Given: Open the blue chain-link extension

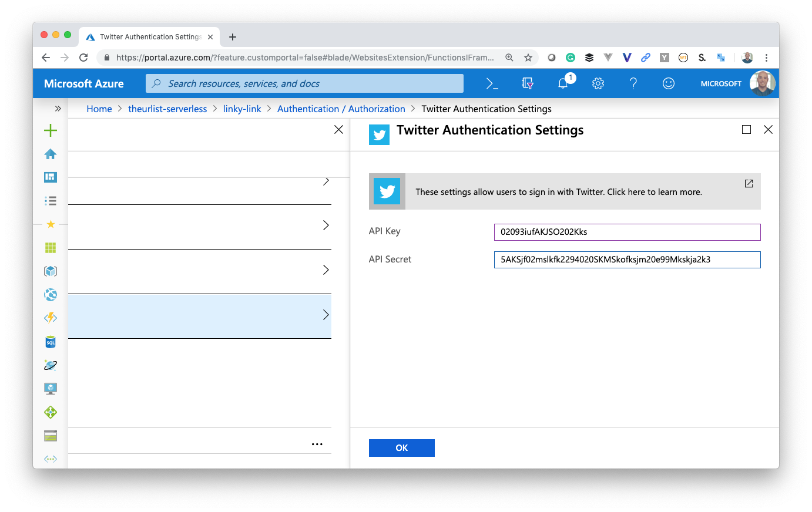Looking at the screenshot, I should [646, 58].
